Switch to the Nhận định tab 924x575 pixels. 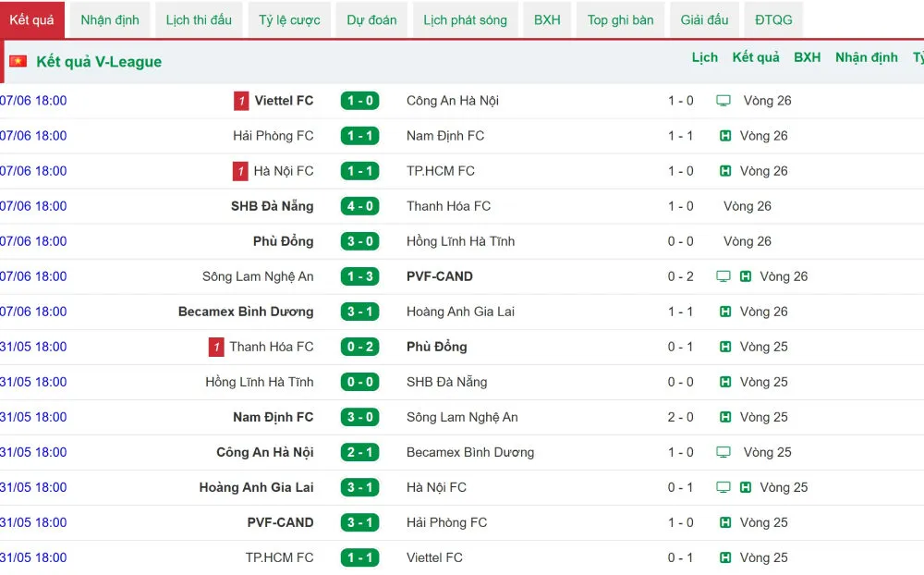click(x=110, y=20)
